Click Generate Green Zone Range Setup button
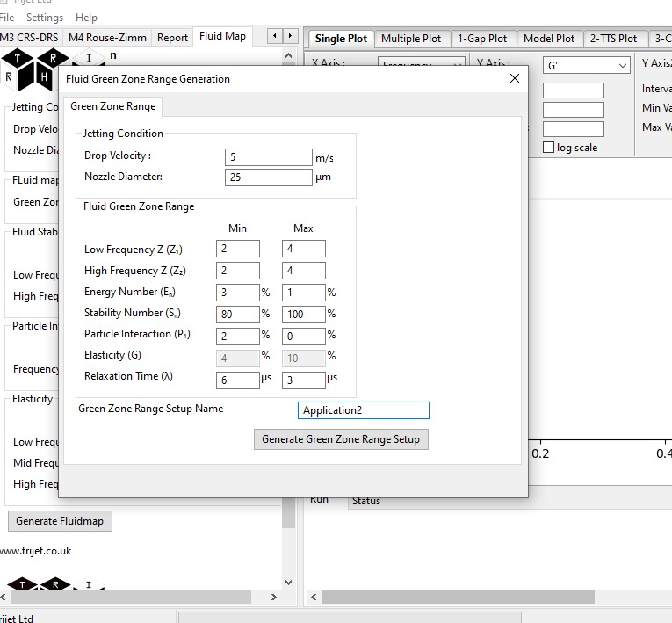The image size is (672, 623). (341, 439)
